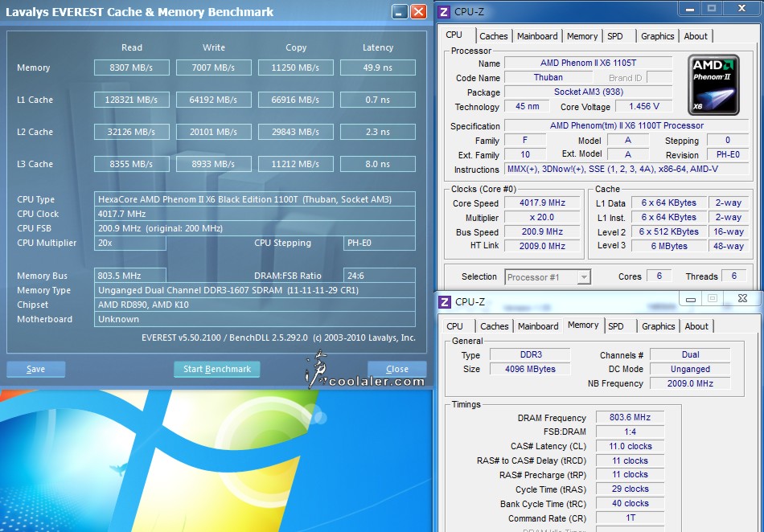Select Memory tab in CPU-Z processor window
Screen dimensions: 764x532
[x=581, y=36]
